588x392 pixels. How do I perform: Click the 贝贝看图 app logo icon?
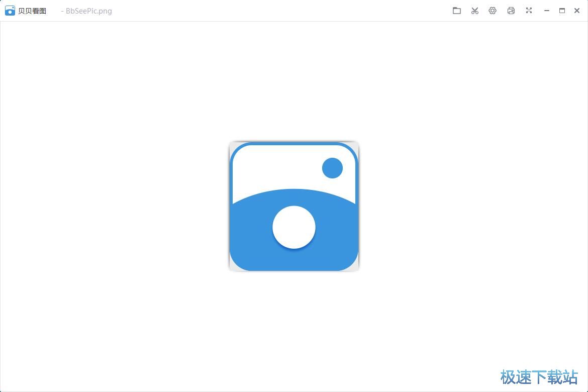click(x=10, y=11)
